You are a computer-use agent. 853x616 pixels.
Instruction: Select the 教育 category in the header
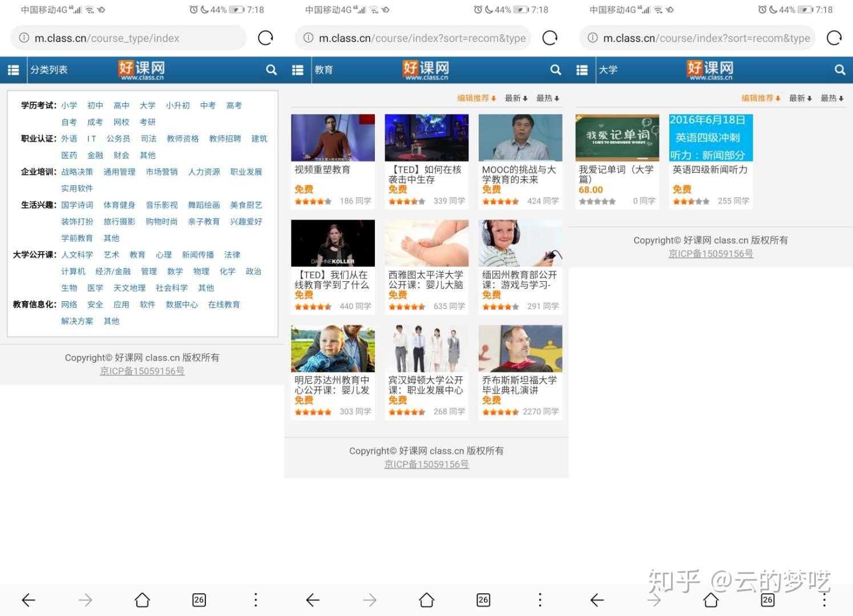324,70
